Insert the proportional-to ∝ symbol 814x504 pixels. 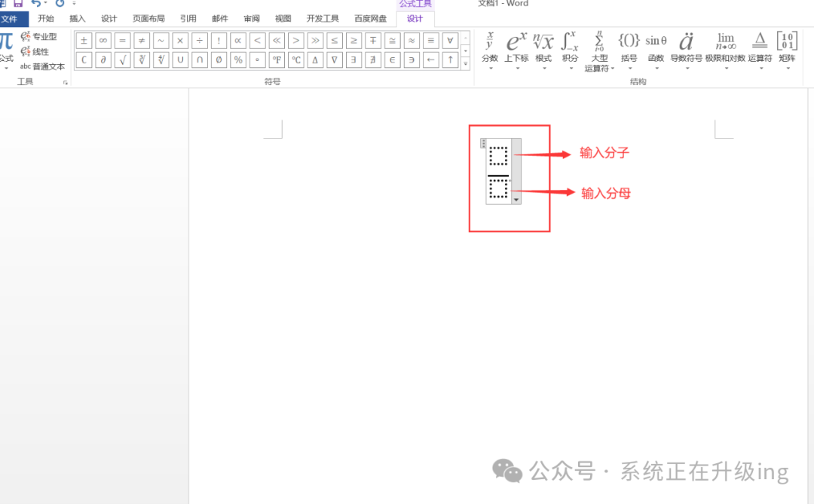pos(237,41)
